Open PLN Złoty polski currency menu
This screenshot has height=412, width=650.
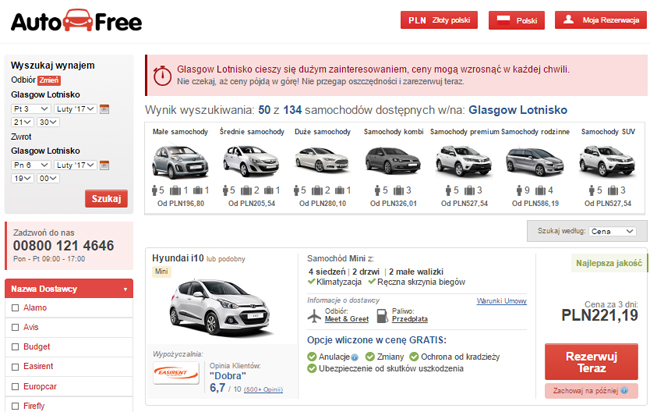(439, 20)
